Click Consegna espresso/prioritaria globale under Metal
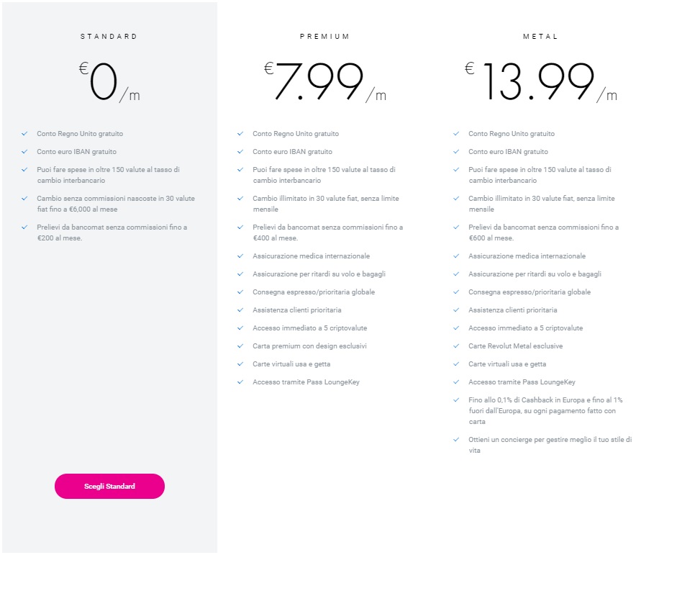Image resolution: width=700 pixels, height=591 pixels. pos(529,292)
